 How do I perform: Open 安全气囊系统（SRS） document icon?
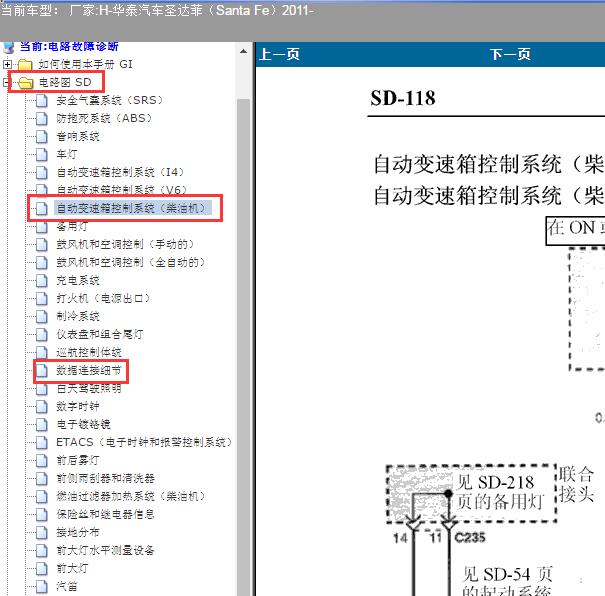(x=42, y=101)
